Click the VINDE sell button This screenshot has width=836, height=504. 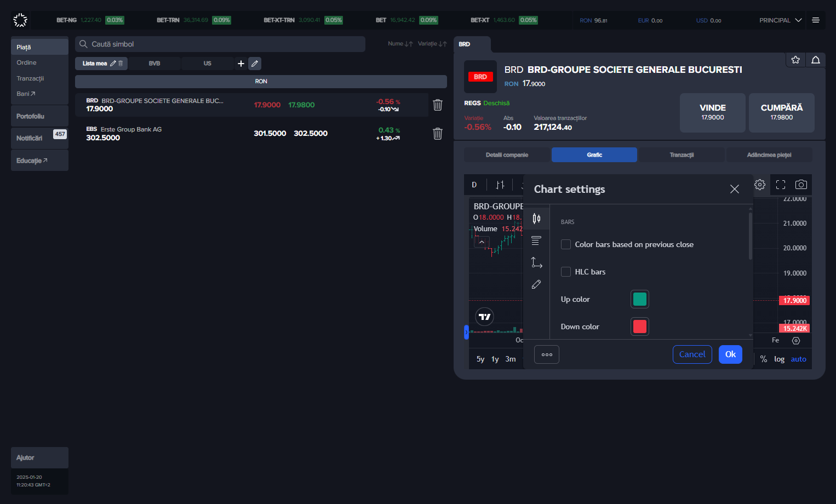click(713, 112)
